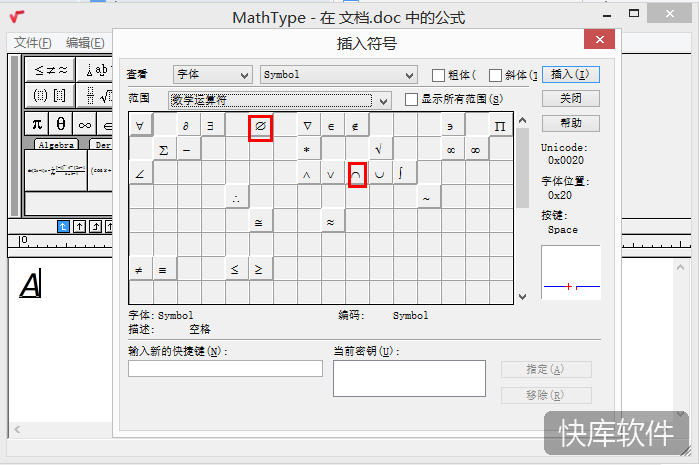Click the minus sign − symbol in the grid
Screen dimensions: 699x465
[189, 148]
